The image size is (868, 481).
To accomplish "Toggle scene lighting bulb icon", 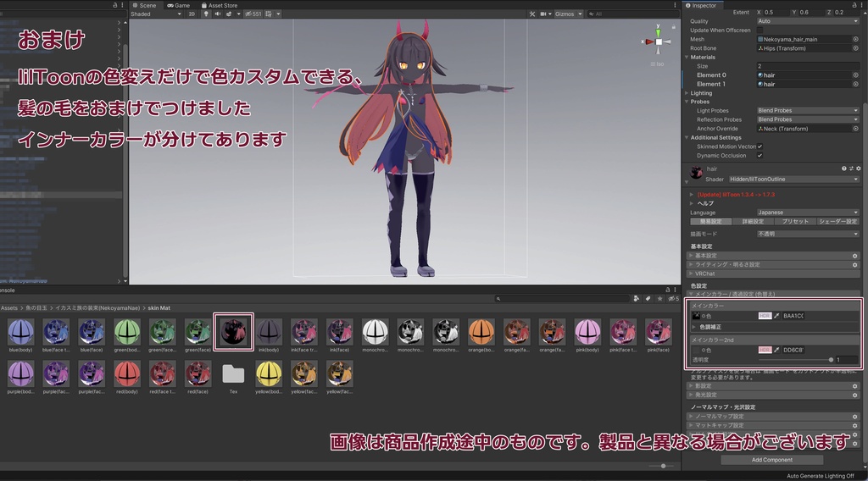I will pyautogui.click(x=206, y=14).
